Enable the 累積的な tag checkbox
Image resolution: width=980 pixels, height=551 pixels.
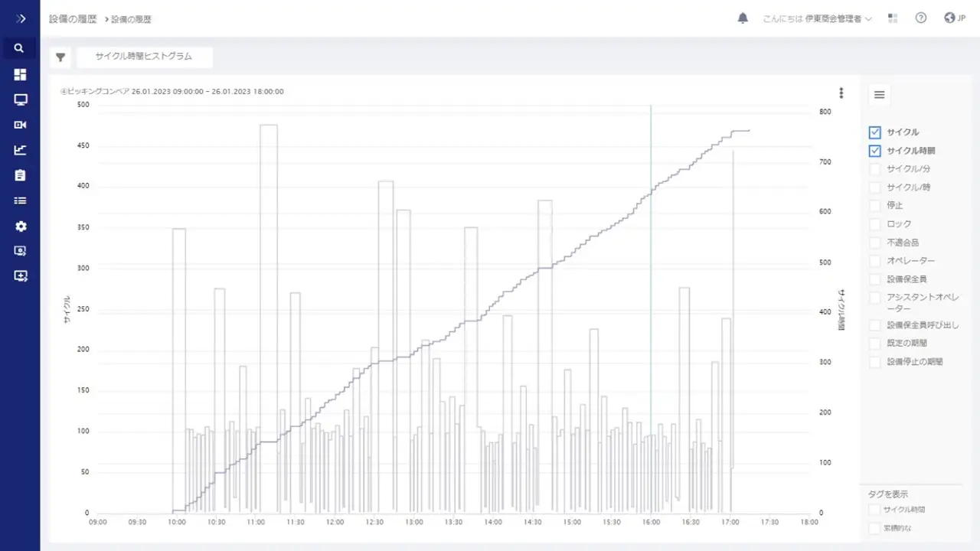[874, 528]
